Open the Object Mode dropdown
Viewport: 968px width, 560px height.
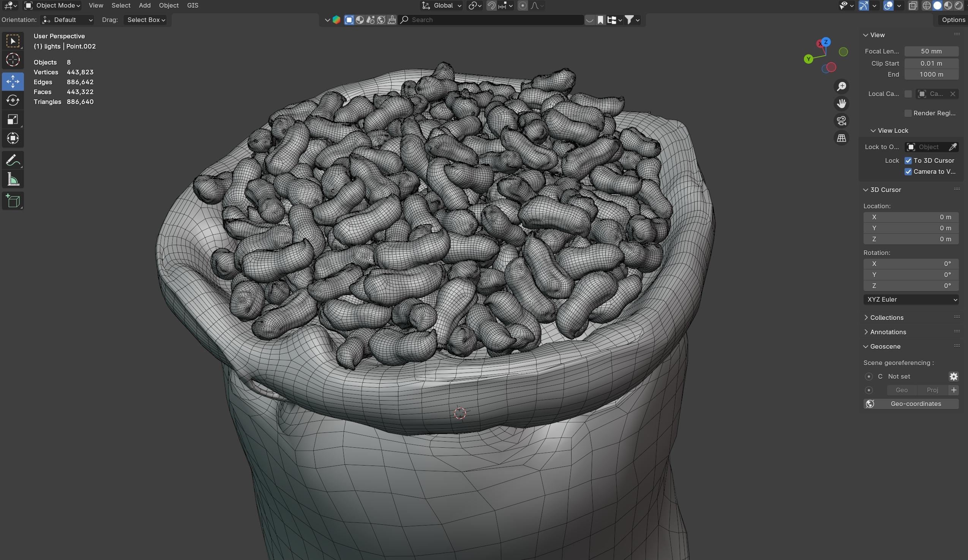click(x=52, y=5)
